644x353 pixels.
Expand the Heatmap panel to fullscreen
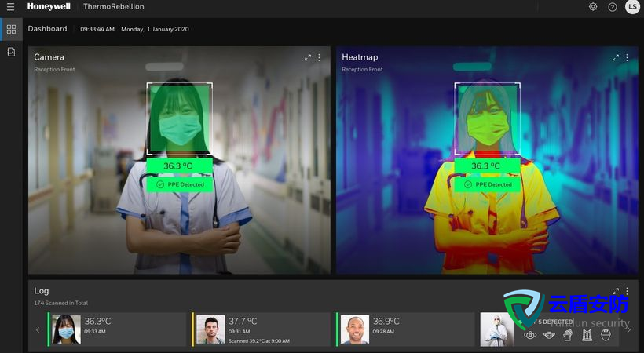(x=617, y=57)
